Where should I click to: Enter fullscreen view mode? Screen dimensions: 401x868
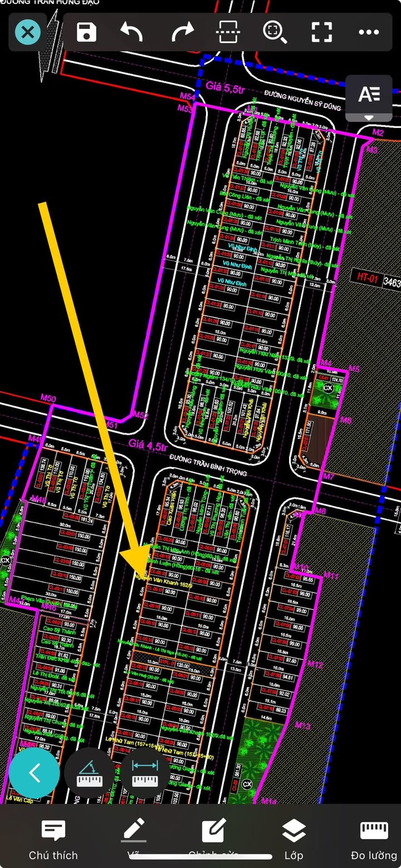click(322, 32)
